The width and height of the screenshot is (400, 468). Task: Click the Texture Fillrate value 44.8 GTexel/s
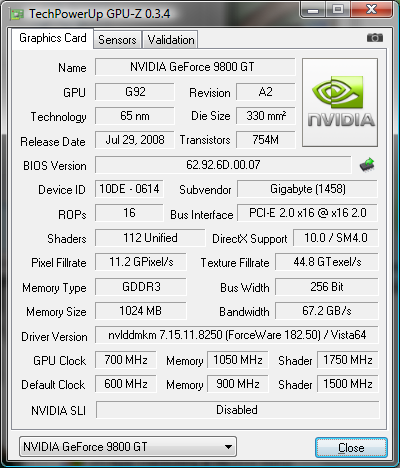pyautogui.click(x=327, y=262)
